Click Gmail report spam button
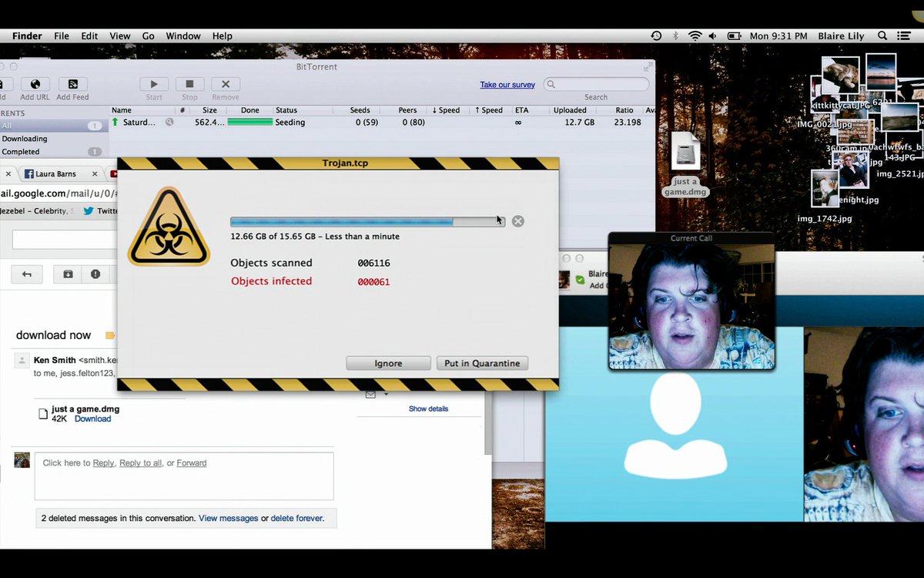Screen dimensions: 924x578 pyautogui.click(x=95, y=274)
